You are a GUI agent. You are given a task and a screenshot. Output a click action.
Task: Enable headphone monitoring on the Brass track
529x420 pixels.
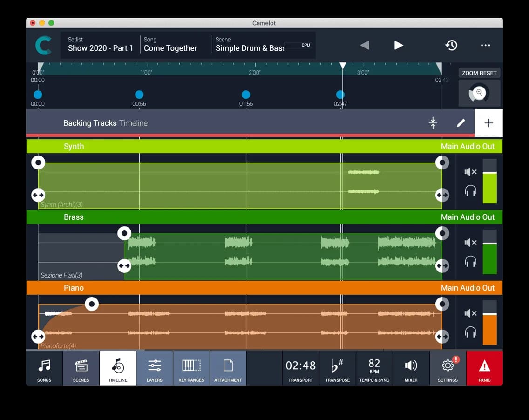pyautogui.click(x=470, y=261)
